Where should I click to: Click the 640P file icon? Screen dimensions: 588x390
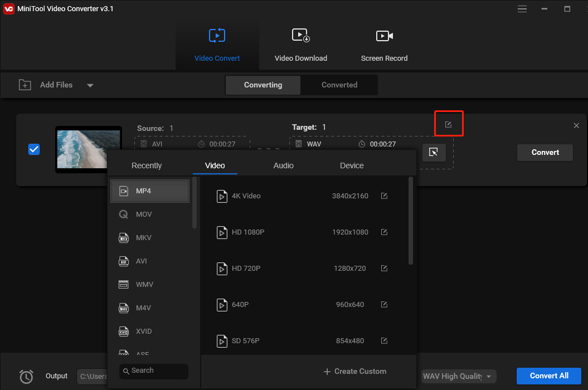[222, 305]
